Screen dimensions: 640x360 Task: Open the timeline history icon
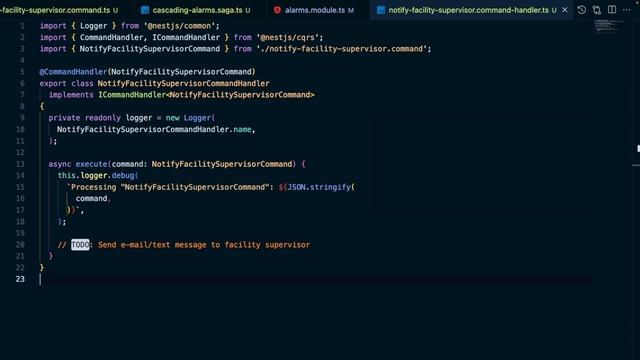[582, 10]
